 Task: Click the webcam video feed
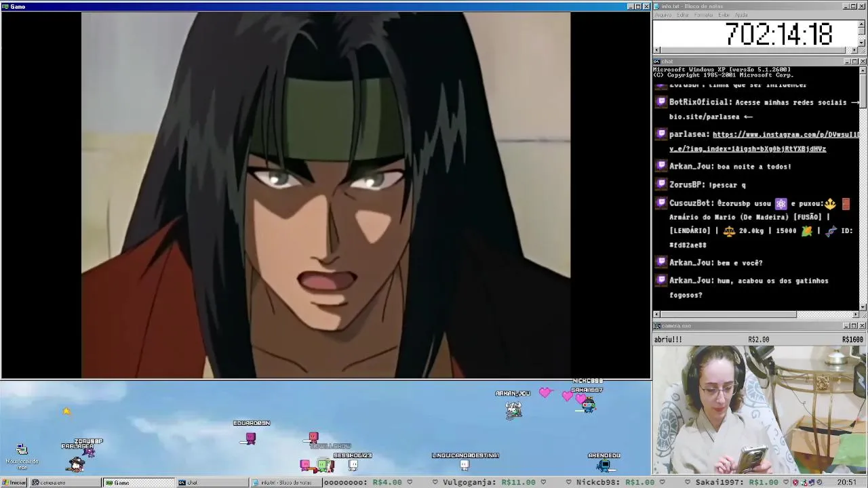click(x=759, y=409)
